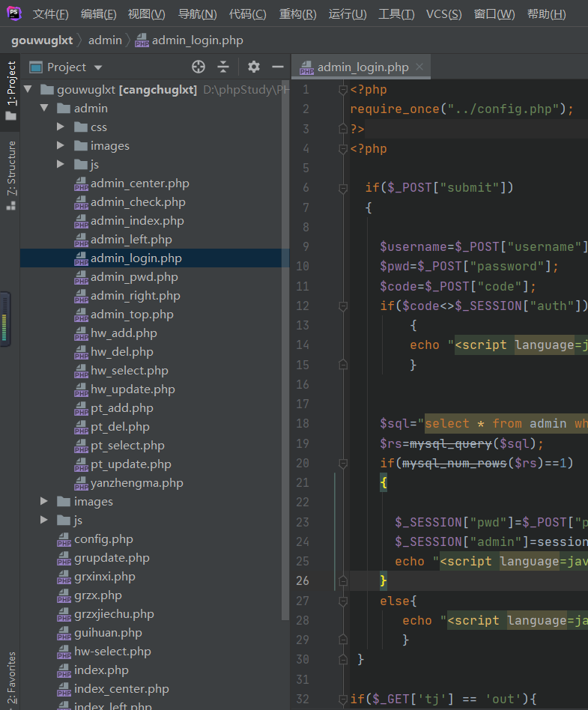This screenshot has width=588, height=710.
Task: Select hw_del.php file
Action: (x=122, y=352)
